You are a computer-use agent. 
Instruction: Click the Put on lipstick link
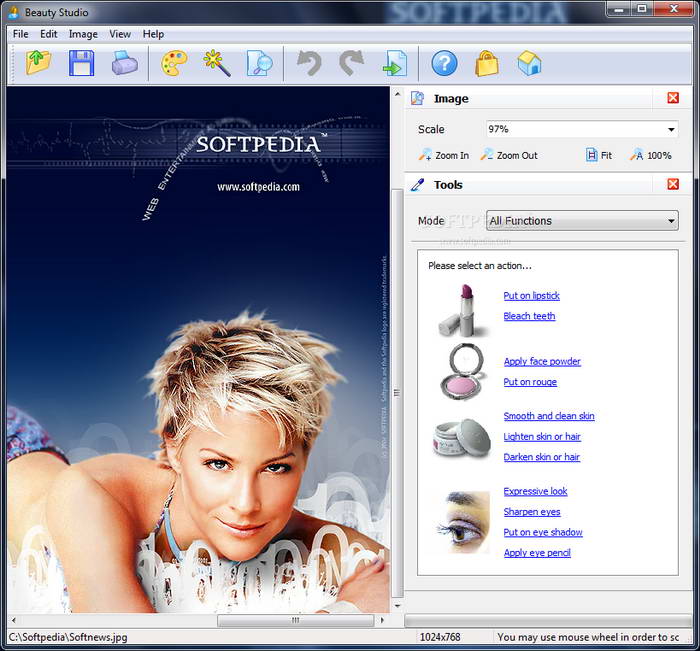coord(531,296)
